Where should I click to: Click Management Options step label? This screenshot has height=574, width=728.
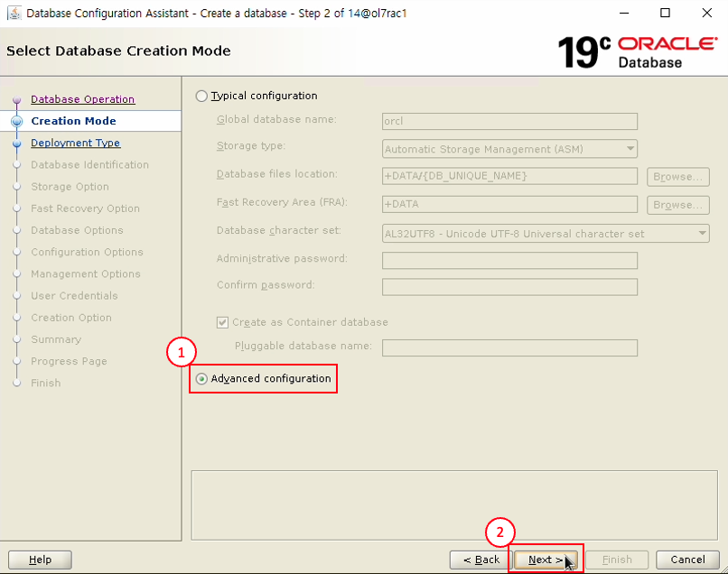coord(86,273)
